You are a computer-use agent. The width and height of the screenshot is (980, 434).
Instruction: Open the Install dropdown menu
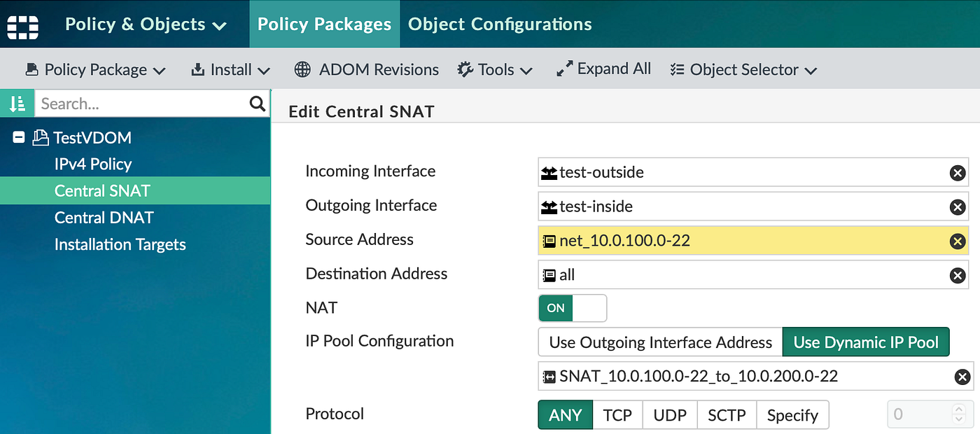(x=230, y=69)
